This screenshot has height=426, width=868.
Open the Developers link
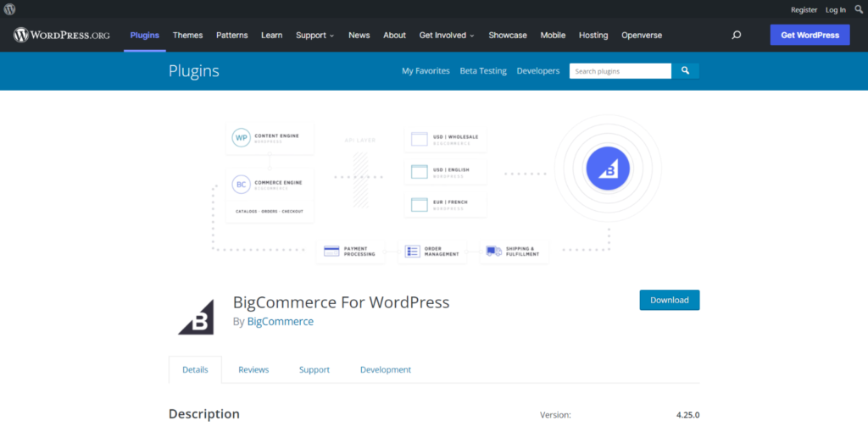click(x=538, y=71)
